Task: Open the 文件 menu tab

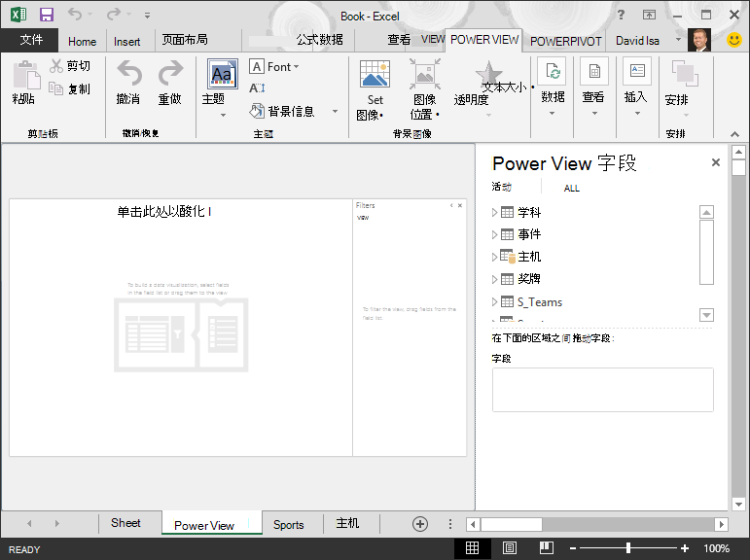Action: point(29,40)
